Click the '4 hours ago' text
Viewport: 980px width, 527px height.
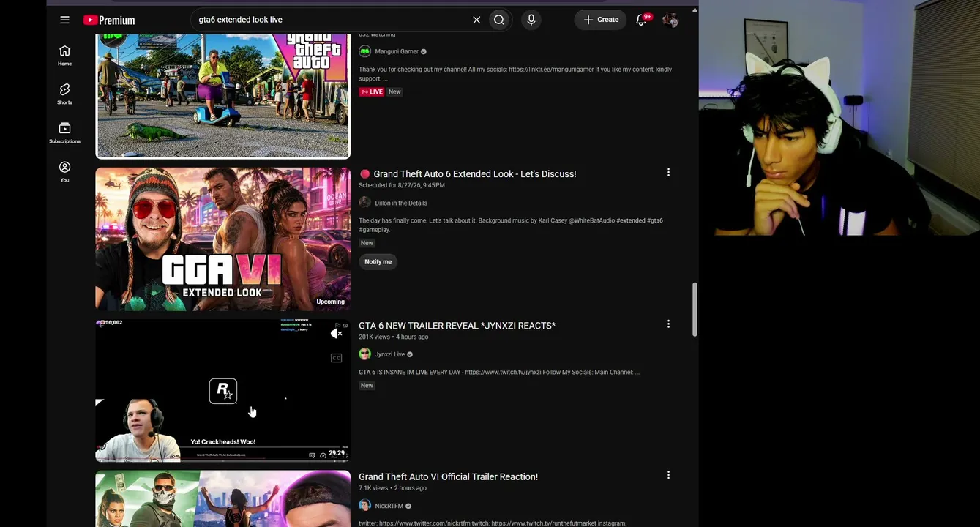pos(412,337)
